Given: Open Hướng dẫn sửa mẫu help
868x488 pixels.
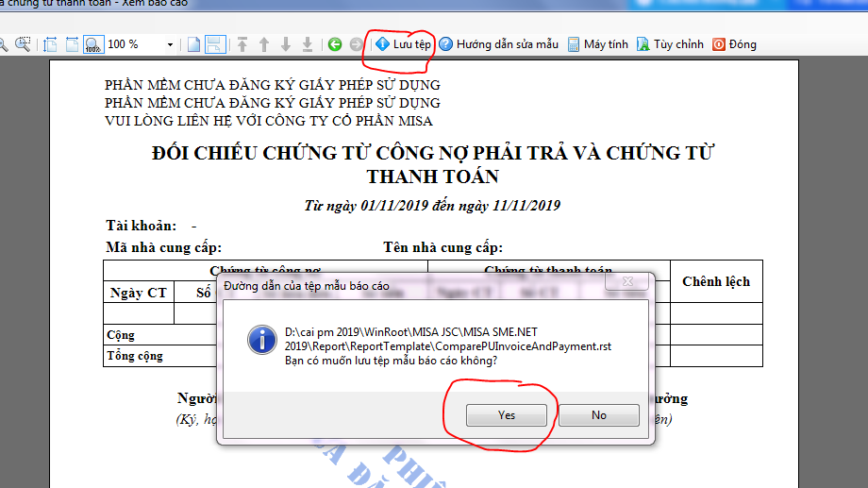Looking at the screenshot, I should (x=499, y=44).
